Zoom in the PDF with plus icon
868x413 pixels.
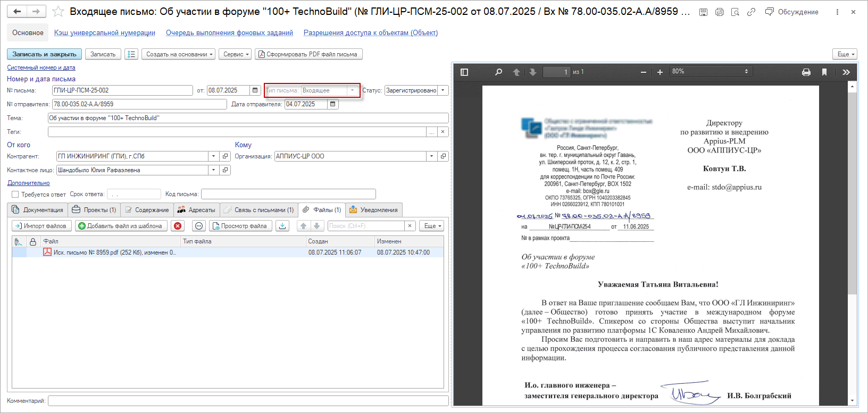tap(660, 72)
